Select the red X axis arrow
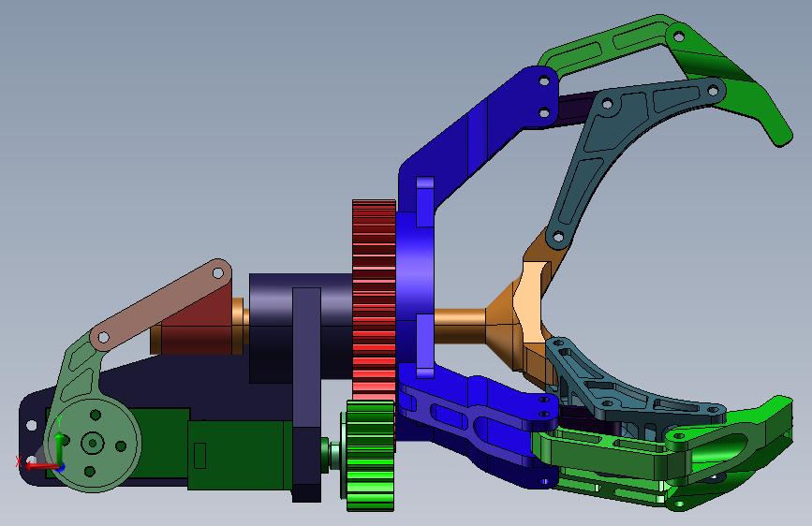 pos(40,466)
